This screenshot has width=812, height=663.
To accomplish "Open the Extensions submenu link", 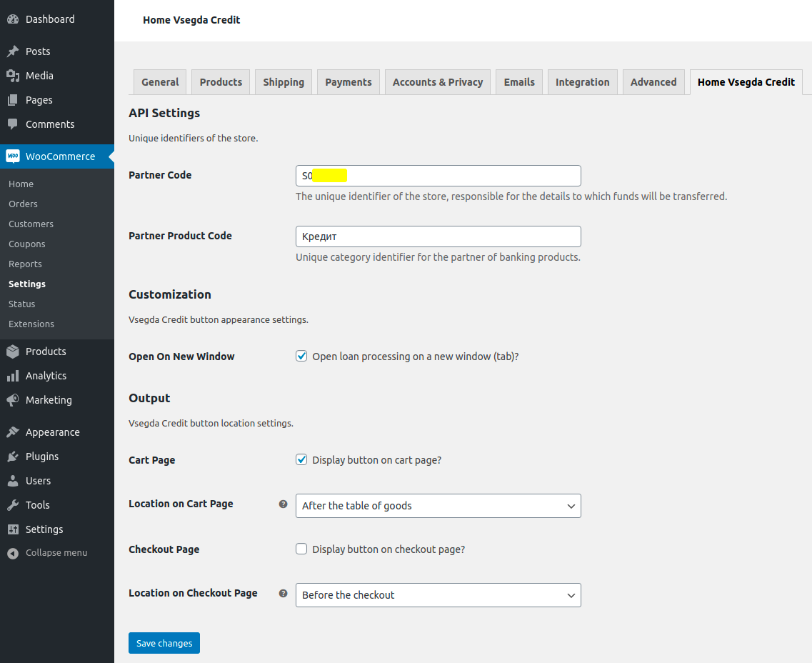I will point(31,324).
